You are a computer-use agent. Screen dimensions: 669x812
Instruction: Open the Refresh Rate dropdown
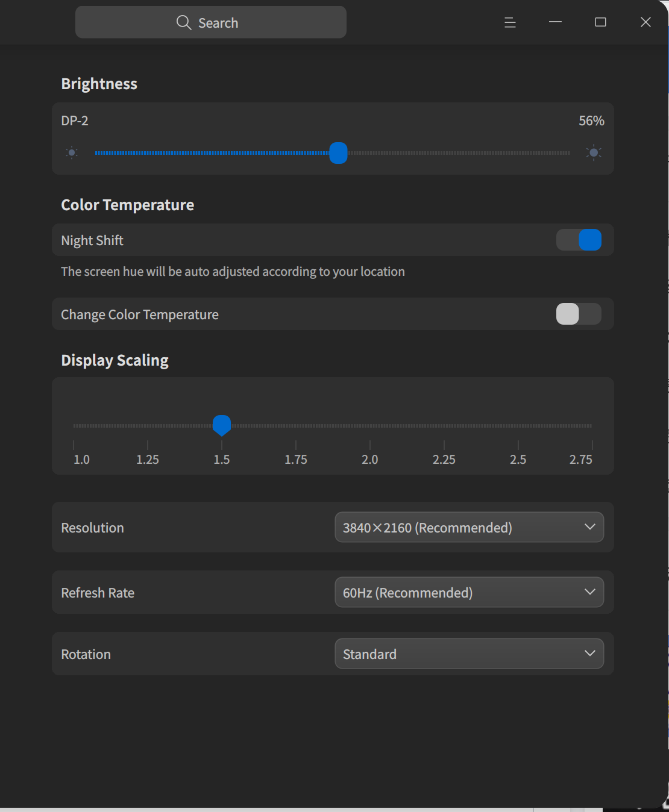click(469, 592)
